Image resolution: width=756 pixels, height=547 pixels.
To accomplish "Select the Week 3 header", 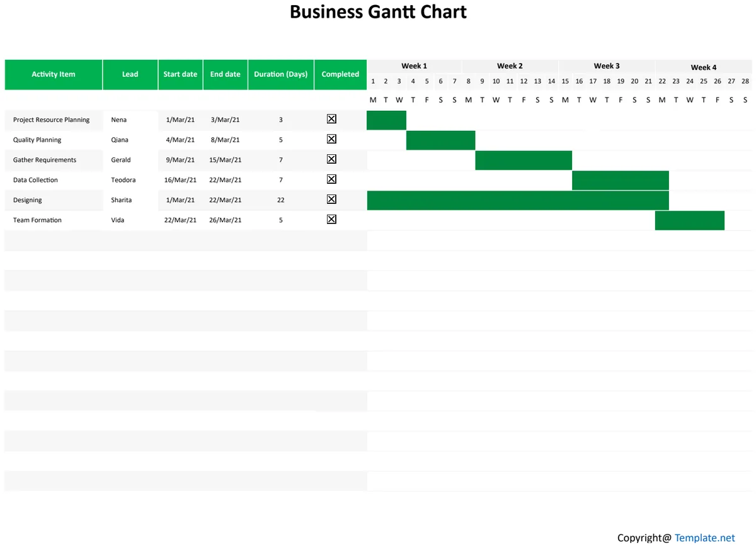I will point(607,66).
